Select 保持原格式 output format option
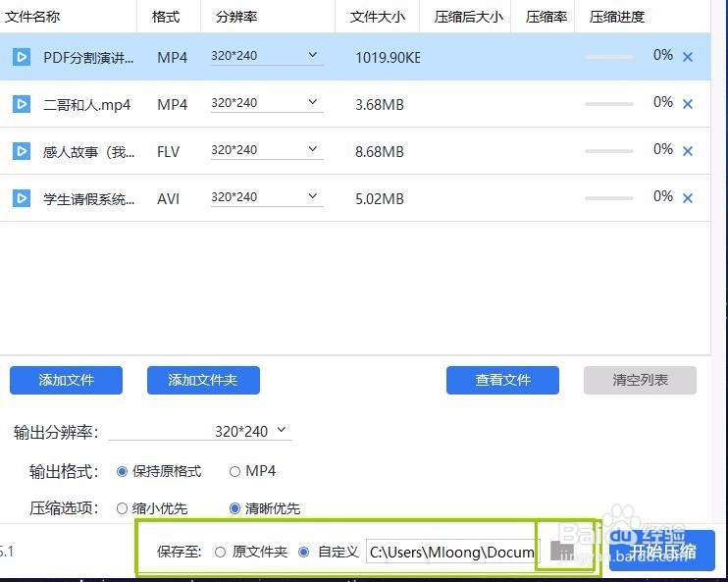Screen dimensions: 728x582 point(159,471)
